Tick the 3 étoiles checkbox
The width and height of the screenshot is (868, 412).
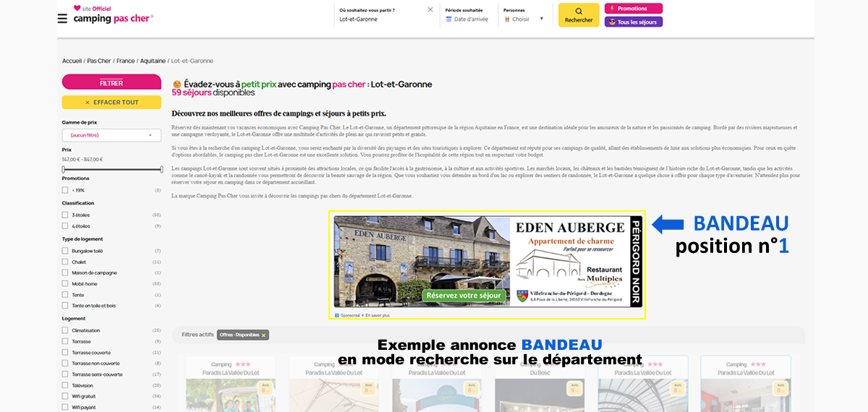65,215
